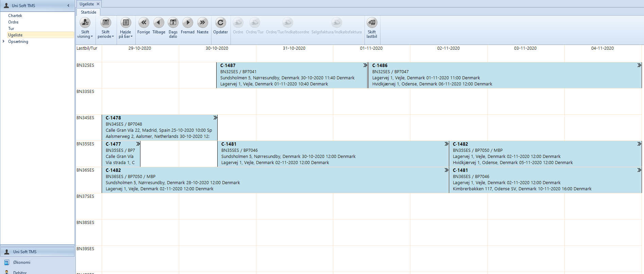Select the BN33SES truck row label
The image size is (644, 274).
tap(85, 92)
